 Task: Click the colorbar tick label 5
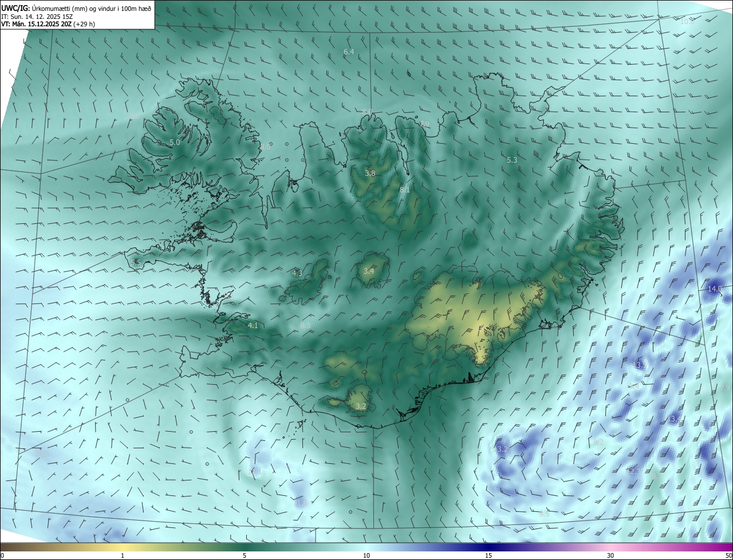coord(245,555)
